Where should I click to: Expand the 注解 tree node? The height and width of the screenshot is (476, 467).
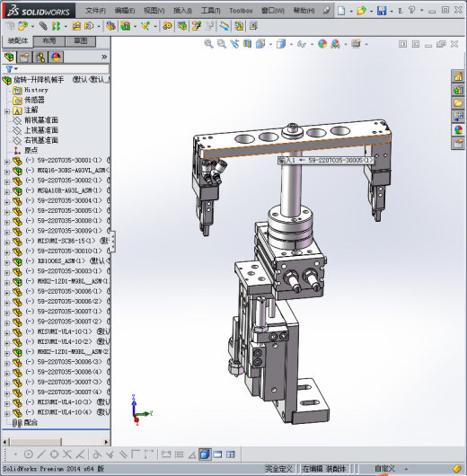(6, 111)
